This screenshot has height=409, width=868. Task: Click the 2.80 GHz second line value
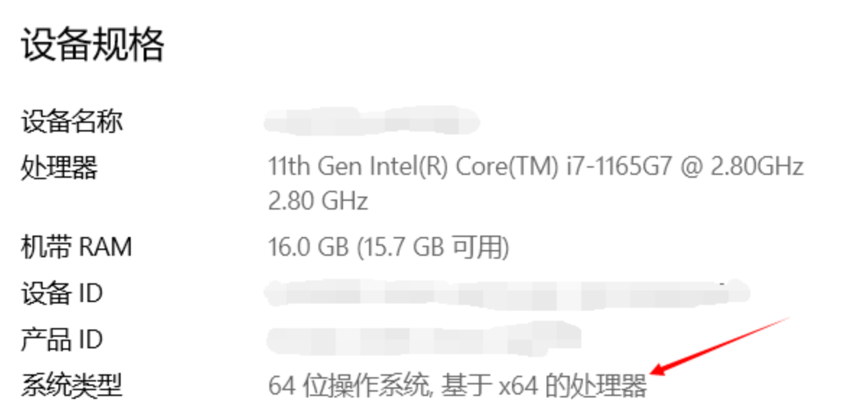[x=318, y=200]
